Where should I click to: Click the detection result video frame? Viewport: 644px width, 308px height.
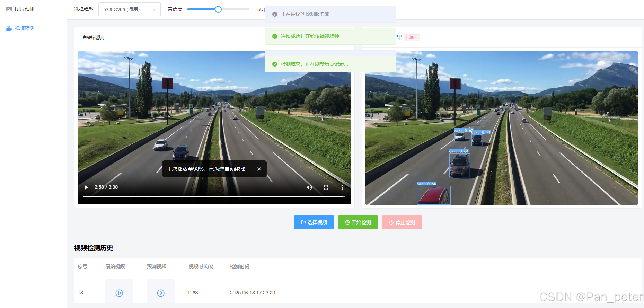click(x=502, y=128)
